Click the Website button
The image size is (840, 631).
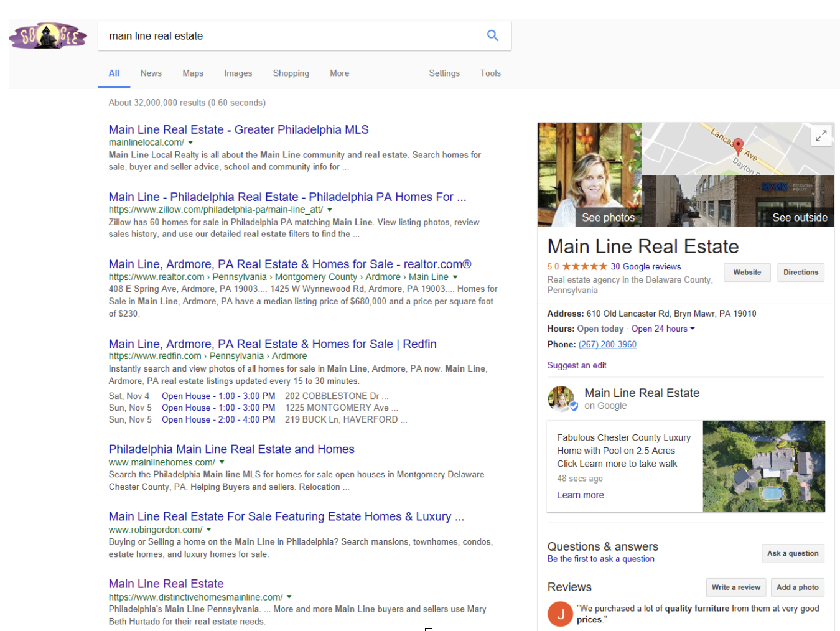(747, 273)
